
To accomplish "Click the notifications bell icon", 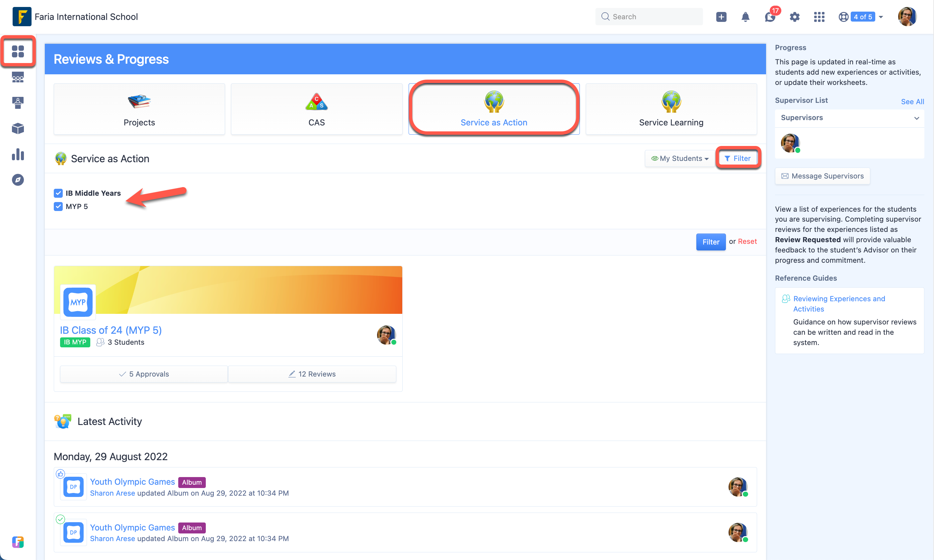I will click(745, 17).
